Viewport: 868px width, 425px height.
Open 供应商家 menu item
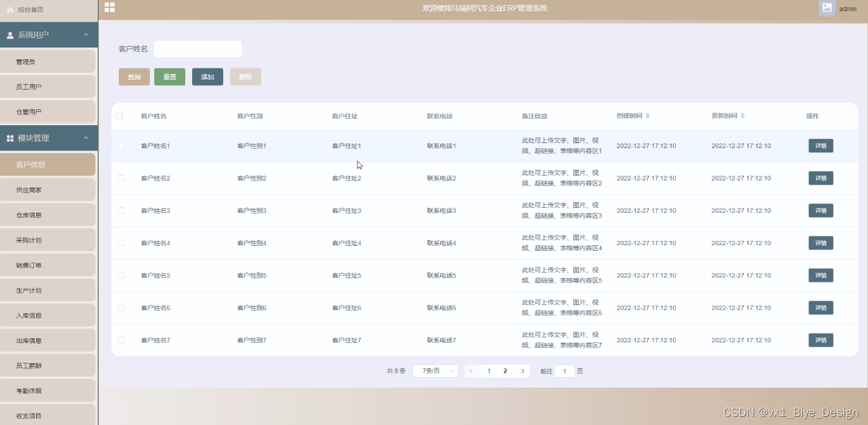48,190
